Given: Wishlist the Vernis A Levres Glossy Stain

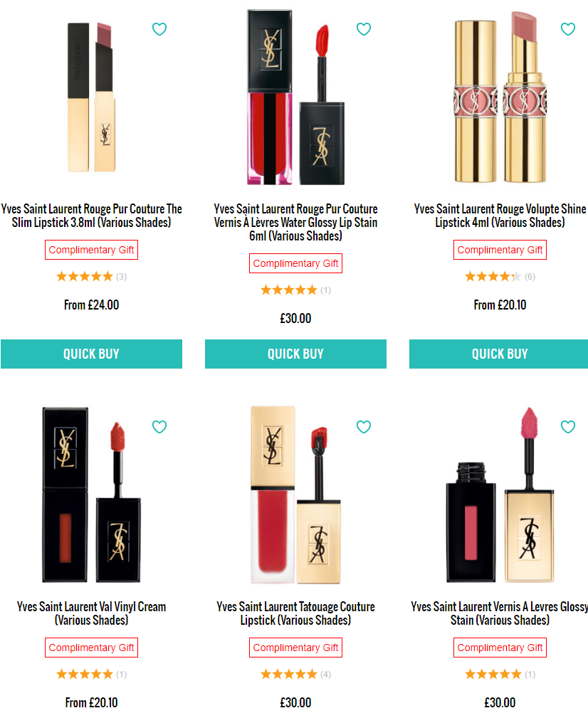Looking at the screenshot, I should (x=567, y=426).
